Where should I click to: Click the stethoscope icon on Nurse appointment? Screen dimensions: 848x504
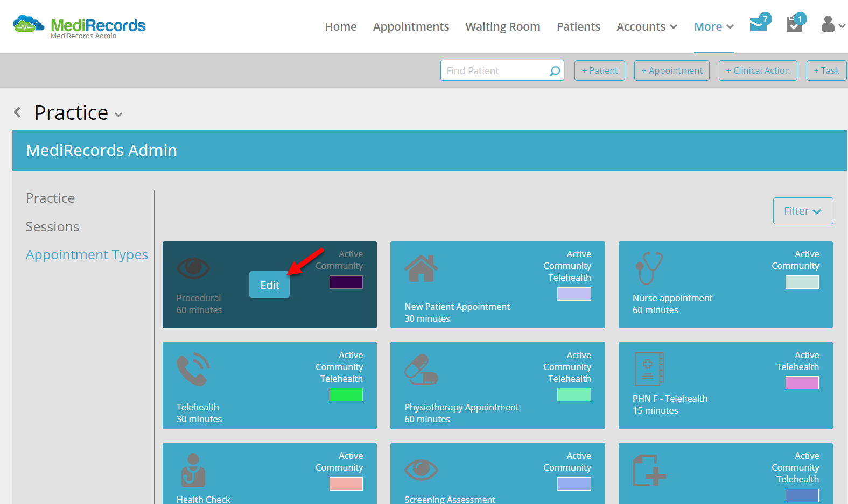point(649,268)
